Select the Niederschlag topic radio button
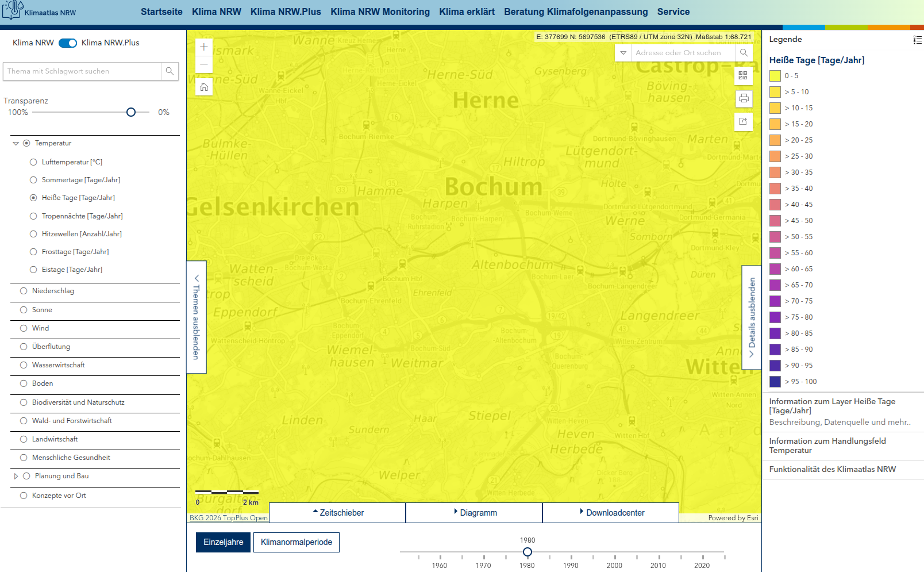This screenshot has height=572, width=924. click(x=24, y=291)
